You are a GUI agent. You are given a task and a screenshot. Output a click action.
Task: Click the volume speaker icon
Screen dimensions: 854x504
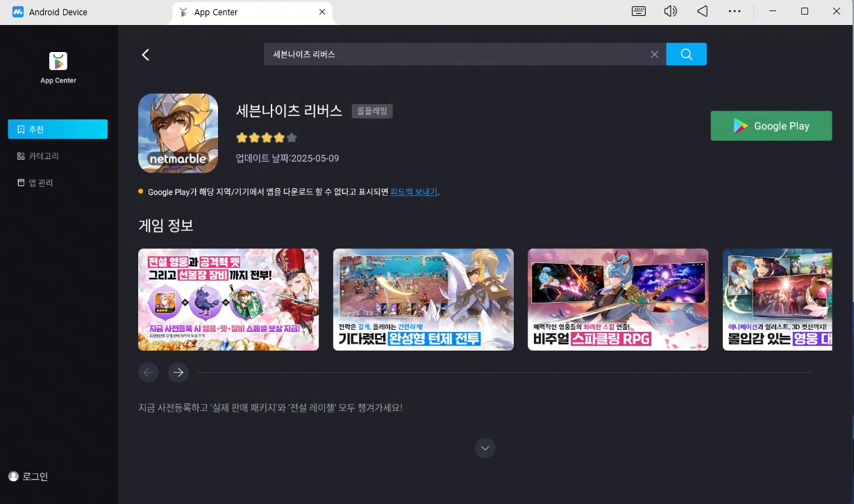click(670, 12)
